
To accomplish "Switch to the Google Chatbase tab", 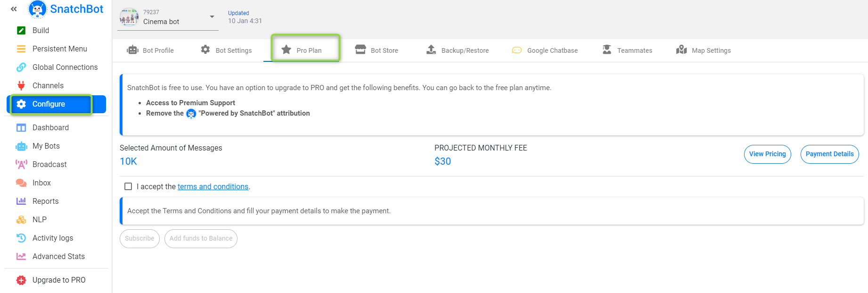I will (545, 50).
